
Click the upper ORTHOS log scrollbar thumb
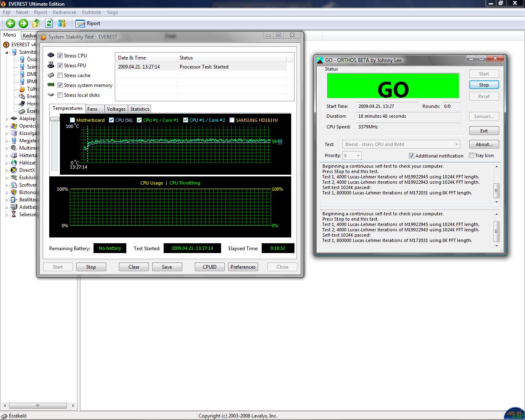[496, 190]
